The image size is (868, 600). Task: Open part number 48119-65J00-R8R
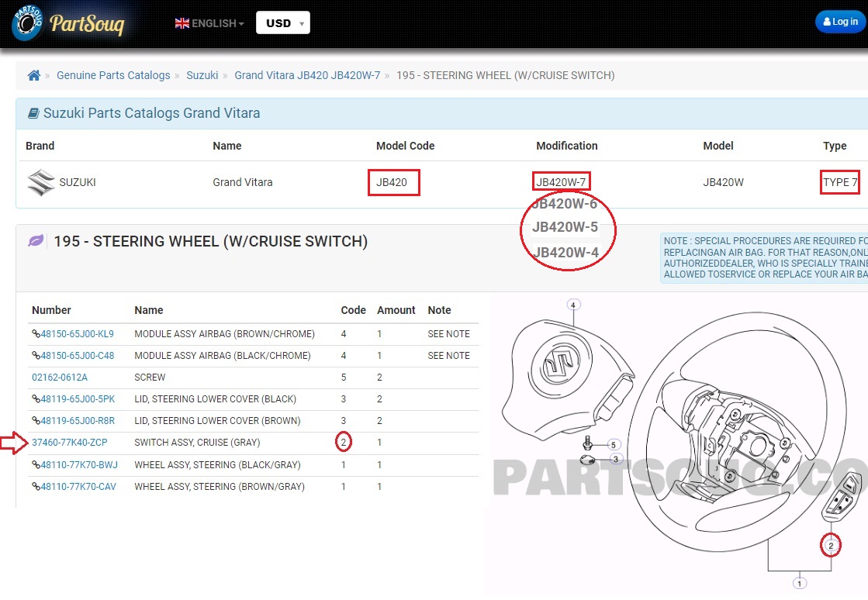click(x=78, y=421)
